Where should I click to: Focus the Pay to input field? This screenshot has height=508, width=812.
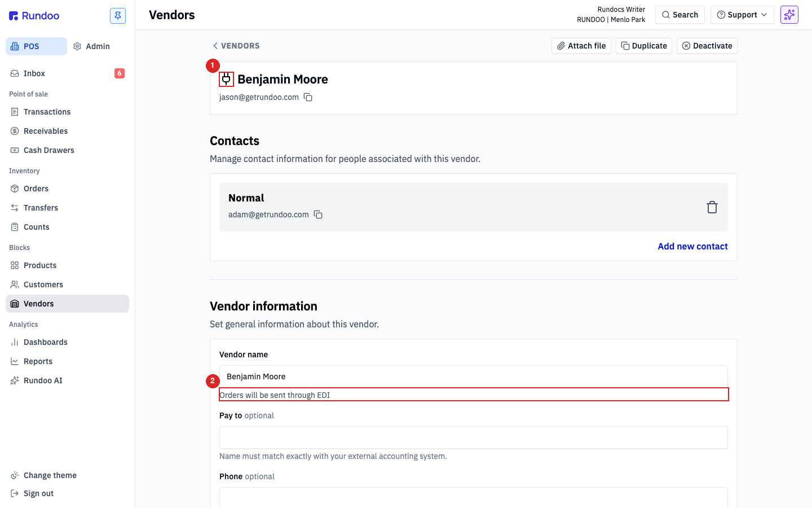[x=474, y=437]
